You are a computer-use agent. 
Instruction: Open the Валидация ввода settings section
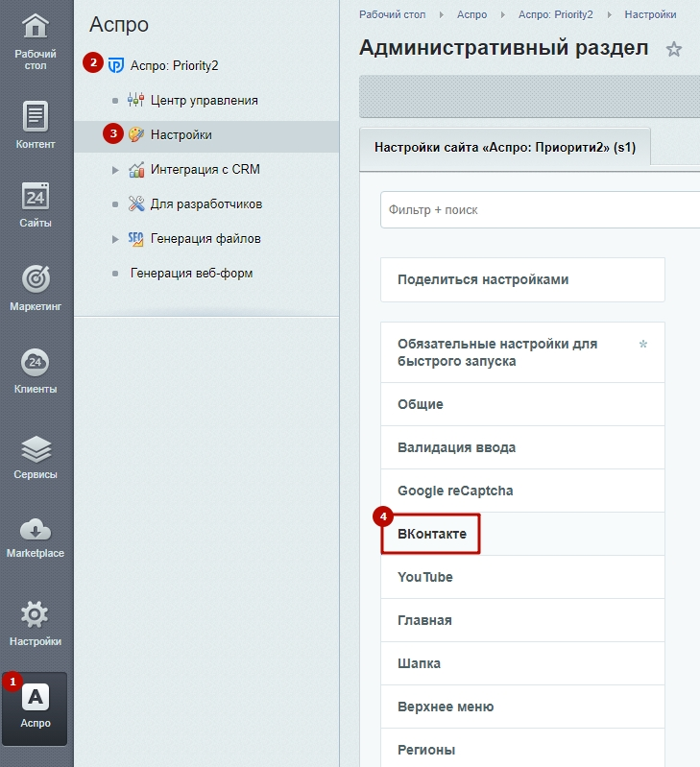coord(522,447)
